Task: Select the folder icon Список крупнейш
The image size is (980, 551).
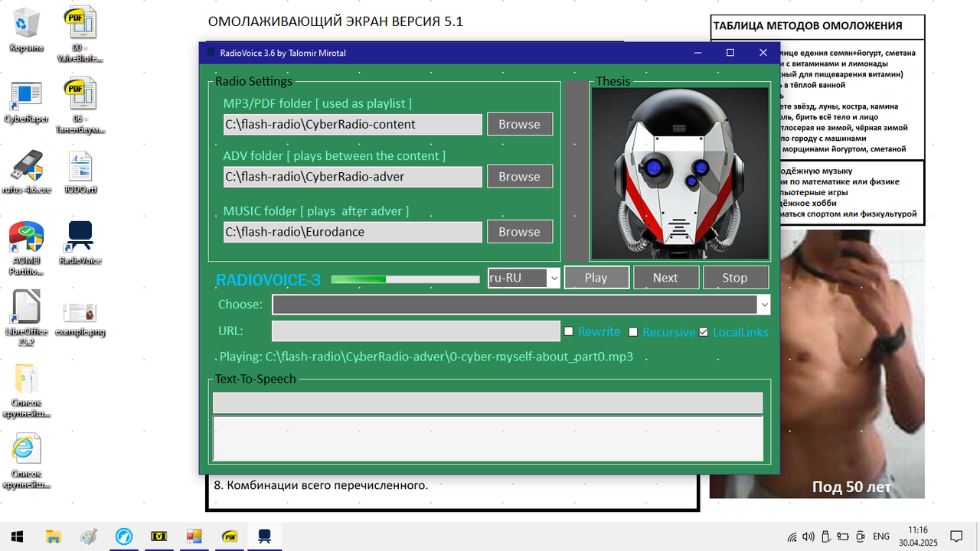Action: [26, 390]
